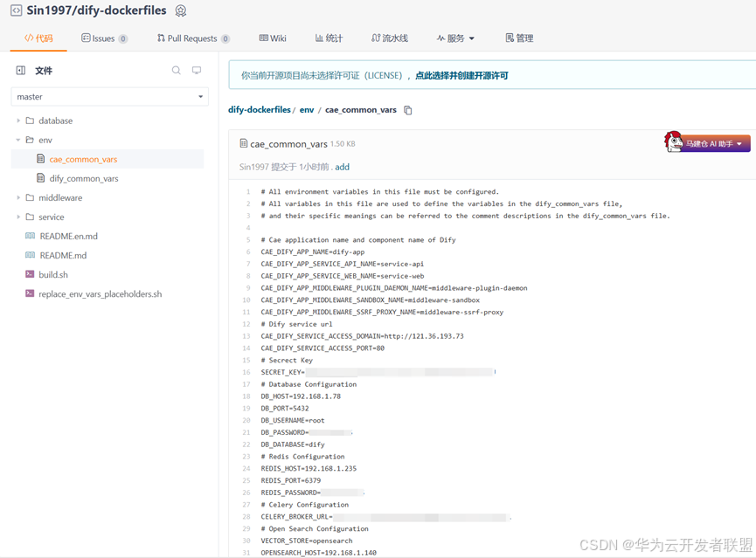Click the Pull Requests branch icon
This screenshot has width=756, height=558.
[161, 38]
